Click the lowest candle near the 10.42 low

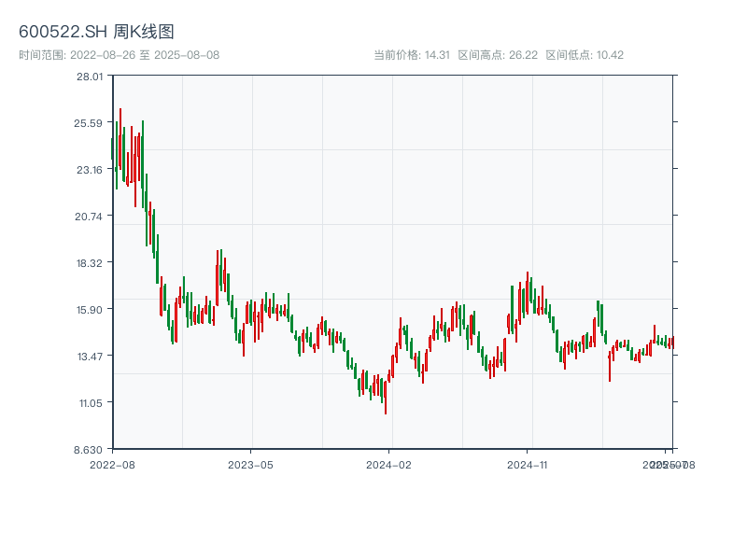pyautogui.click(x=386, y=397)
